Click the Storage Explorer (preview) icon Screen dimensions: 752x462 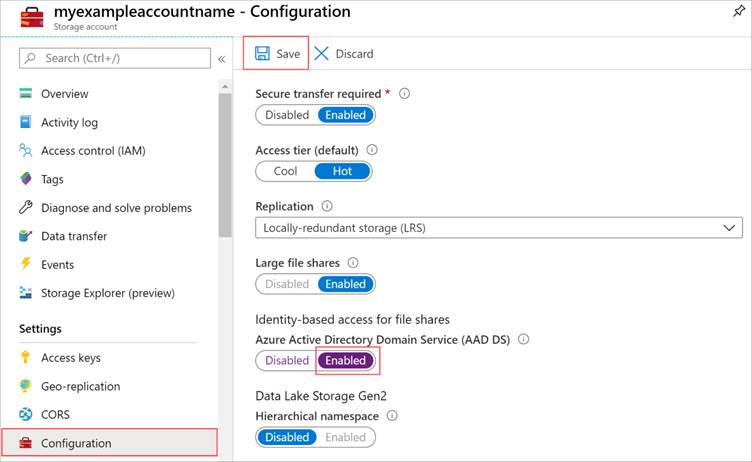(x=25, y=292)
